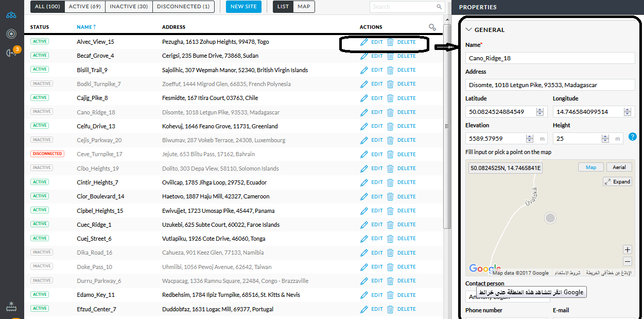644x319 pixels.
Task: Click the concentric-circles target icon in sidebar
Action: click(11, 34)
